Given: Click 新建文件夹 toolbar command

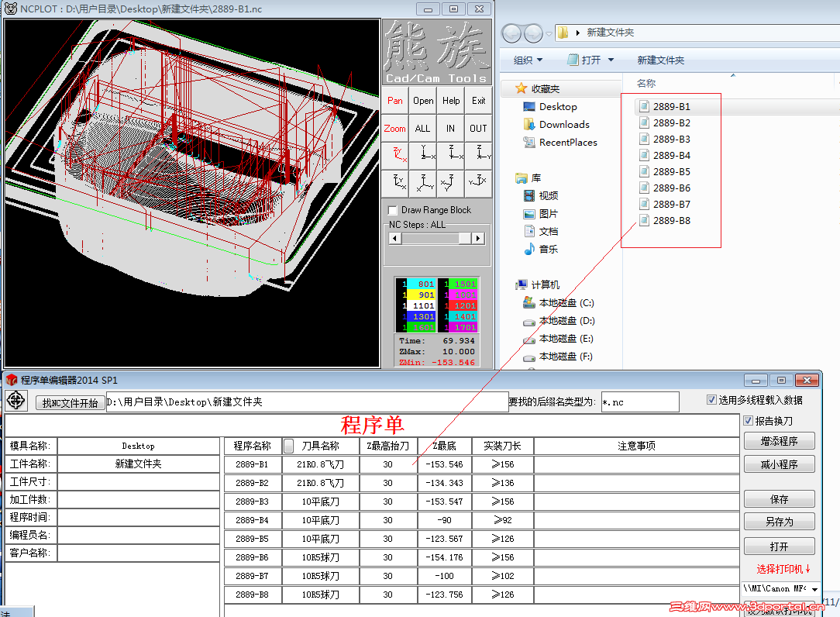Looking at the screenshot, I should pos(660,60).
